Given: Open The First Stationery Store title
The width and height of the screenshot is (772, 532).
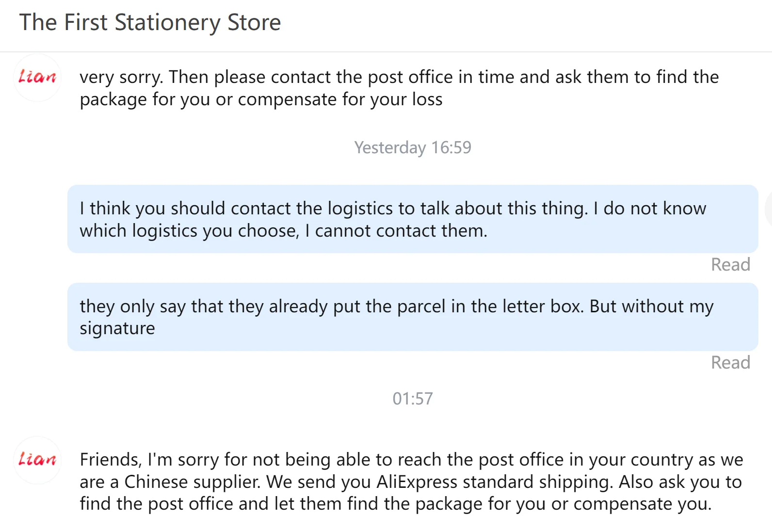Looking at the screenshot, I should [150, 23].
